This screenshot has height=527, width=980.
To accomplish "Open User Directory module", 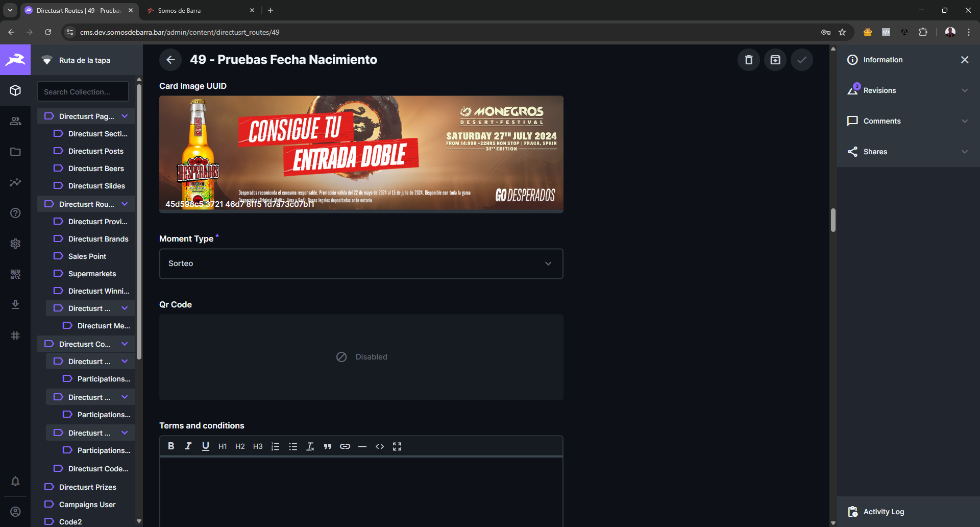I will click(15, 121).
